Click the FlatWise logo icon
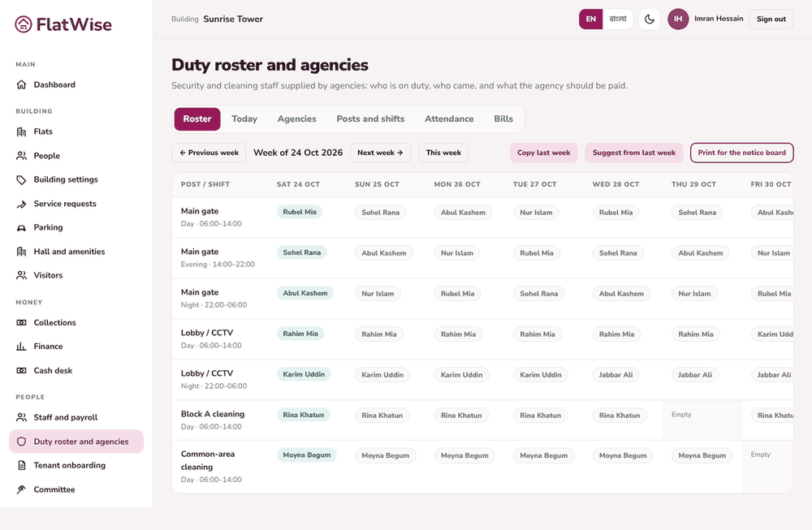Image resolution: width=812 pixels, height=530 pixels. coord(24,24)
